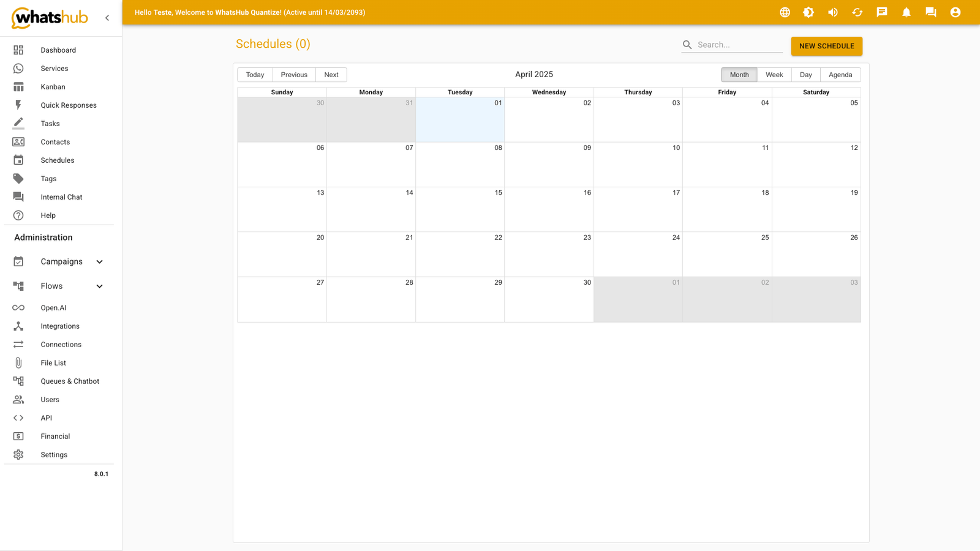
Task: Switch to Agenda view
Action: [840, 74]
